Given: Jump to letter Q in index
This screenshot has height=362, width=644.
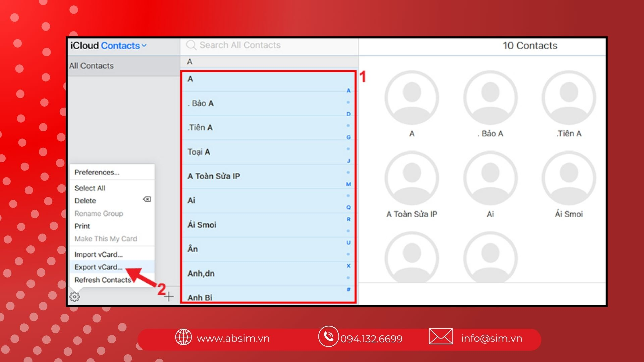Looking at the screenshot, I should [x=348, y=207].
